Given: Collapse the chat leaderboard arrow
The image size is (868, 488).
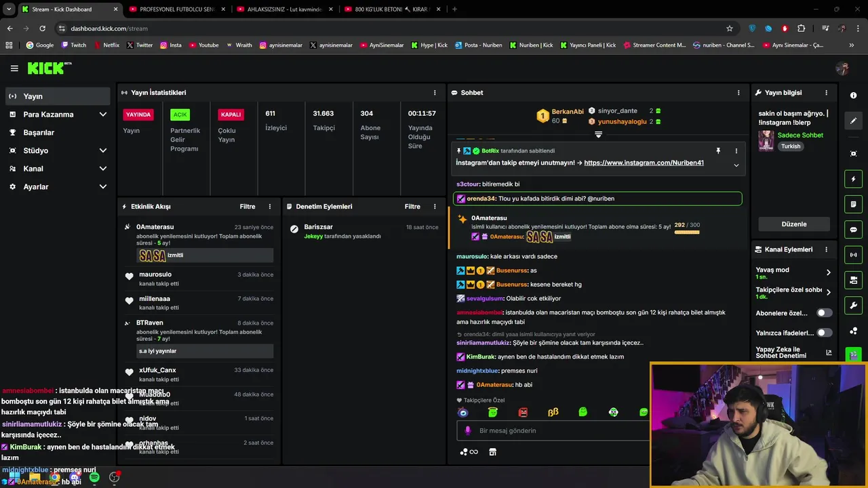Looking at the screenshot, I should 598,135.
